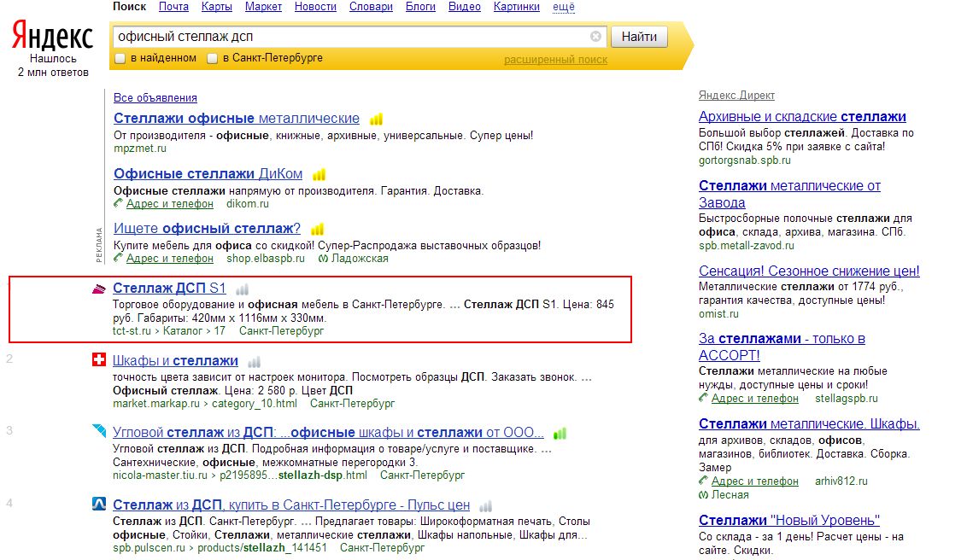Open the Маркет tab

(263, 7)
